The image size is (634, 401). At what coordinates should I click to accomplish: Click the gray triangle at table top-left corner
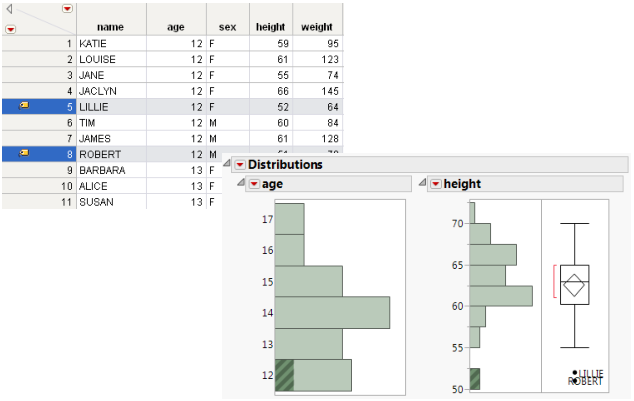click(10, 9)
